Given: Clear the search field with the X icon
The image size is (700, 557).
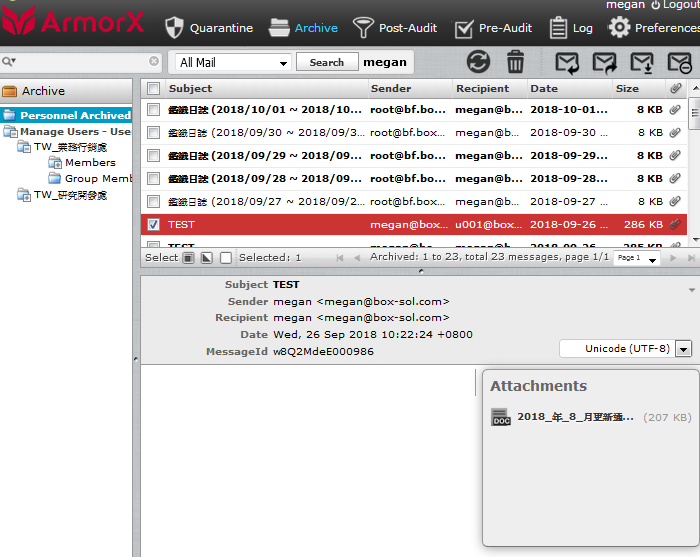Looking at the screenshot, I should pos(154,61).
